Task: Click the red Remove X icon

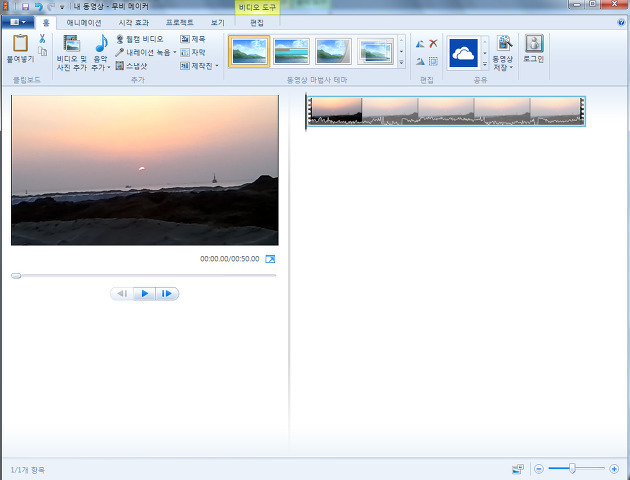Action: 433,43
